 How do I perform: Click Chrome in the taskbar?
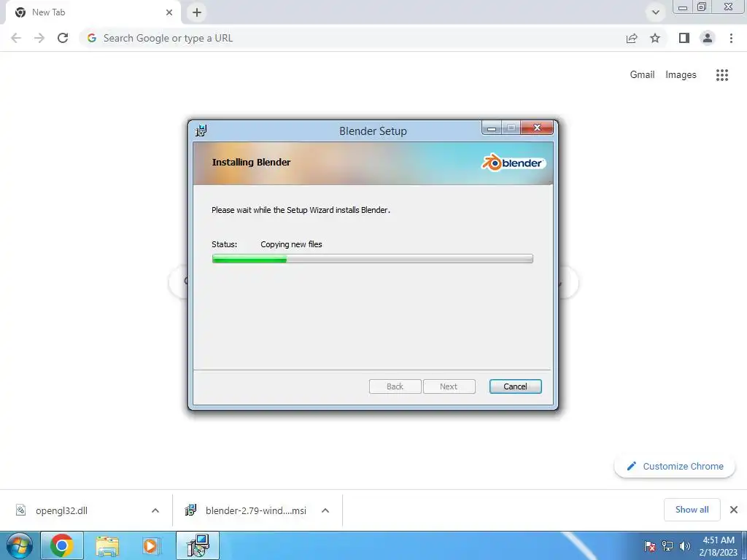62,545
